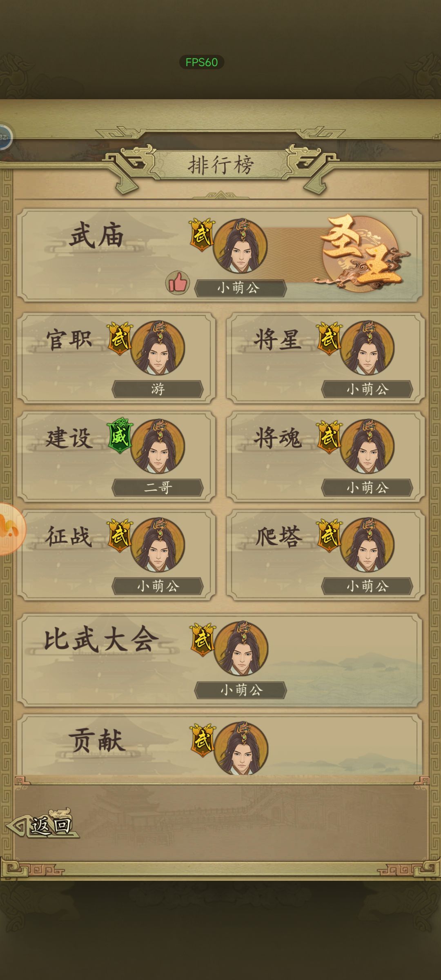
Task: Open the 比武大会 ranking panel
Action: coord(220,660)
